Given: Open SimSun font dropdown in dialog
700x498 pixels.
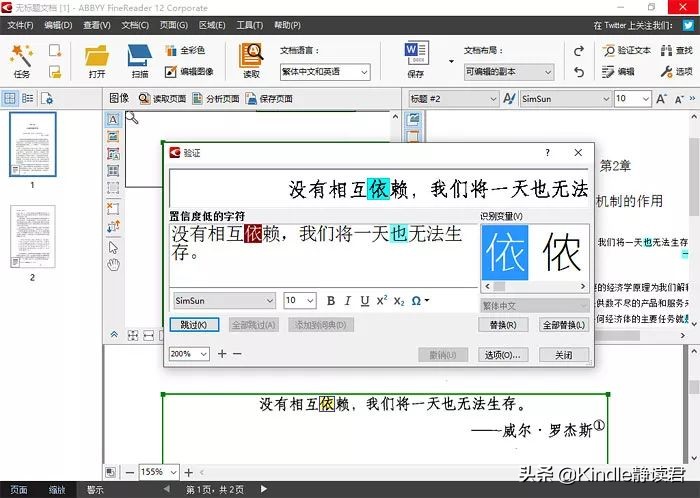Looking at the screenshot, I should pyautogui.click(x=224, y=301).
